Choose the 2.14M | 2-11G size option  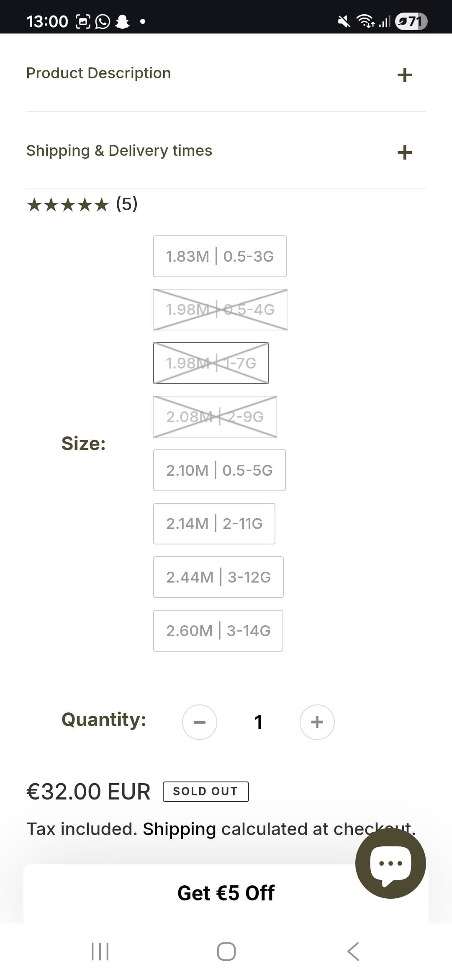tap(214, 524)
